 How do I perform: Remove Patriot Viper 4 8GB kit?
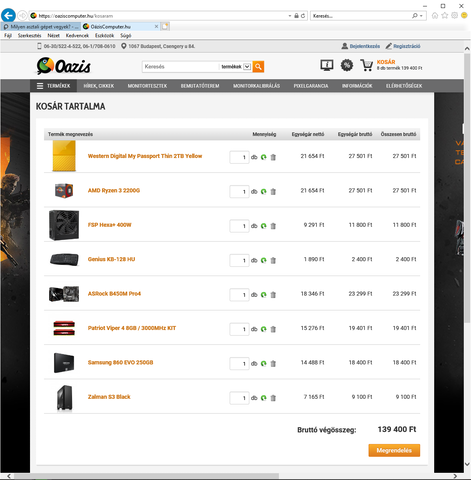tap(273, 329)
